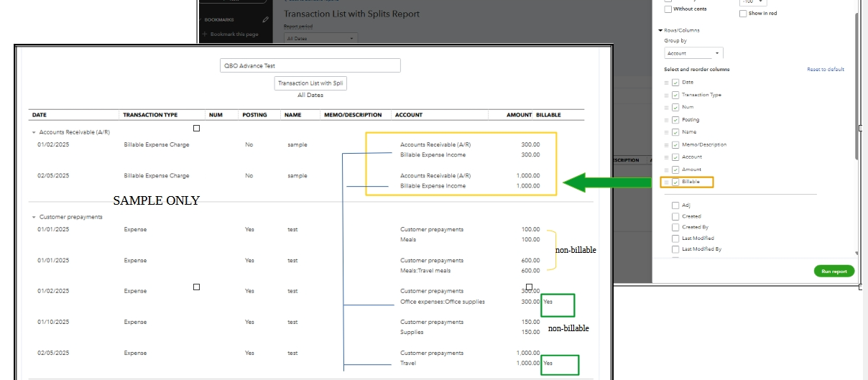Click the Travel account entry
This screenshot has width=868, height=380.
click(408, 363)
